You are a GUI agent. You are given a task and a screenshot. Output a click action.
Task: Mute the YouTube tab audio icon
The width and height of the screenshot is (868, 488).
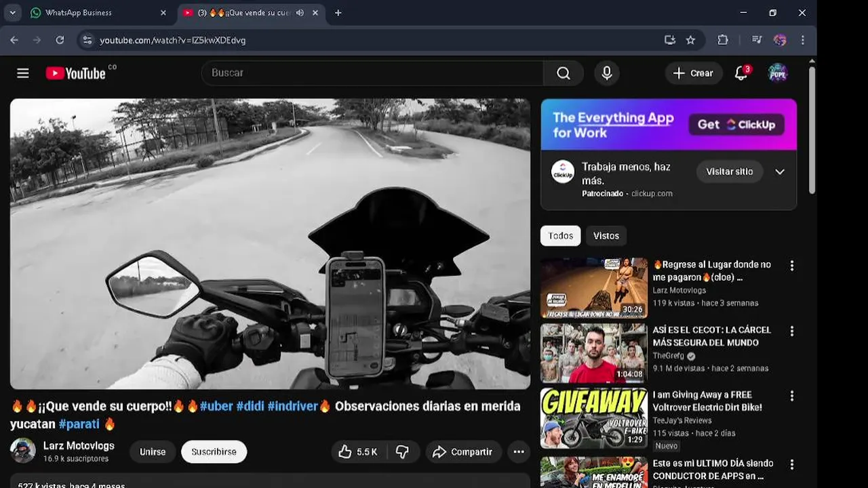300,13
